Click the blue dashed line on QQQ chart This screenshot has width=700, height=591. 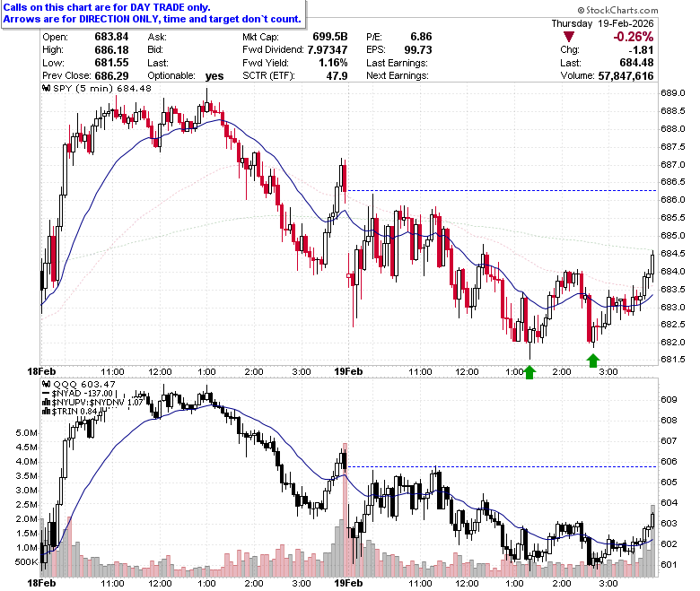coord(502,466)
